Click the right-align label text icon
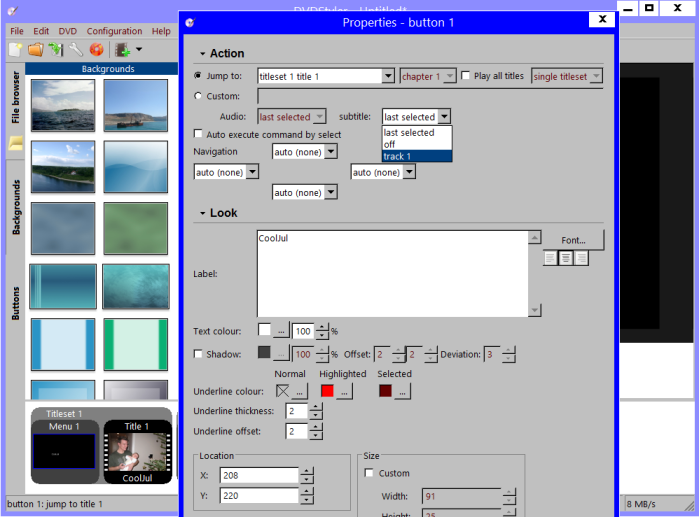 (x=581, y=258)
